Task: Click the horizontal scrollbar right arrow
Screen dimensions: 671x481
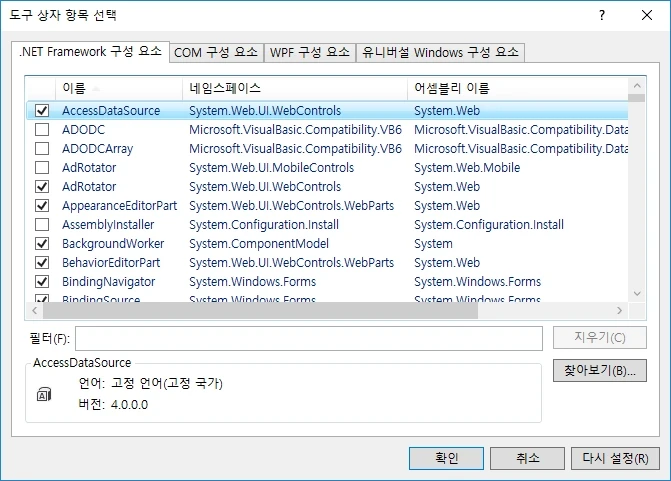Action: pyautogui.click(x=621, y=312)
